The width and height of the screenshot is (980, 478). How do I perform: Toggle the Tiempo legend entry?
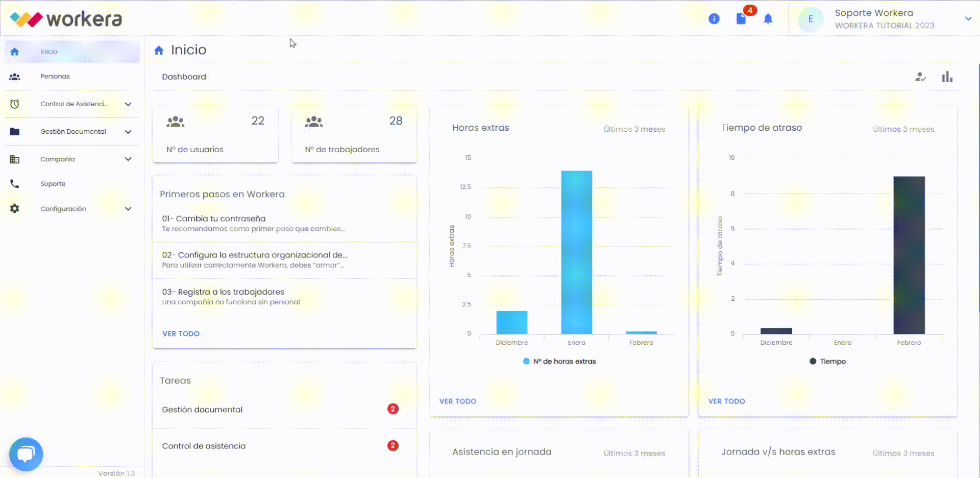click(827, 362)
